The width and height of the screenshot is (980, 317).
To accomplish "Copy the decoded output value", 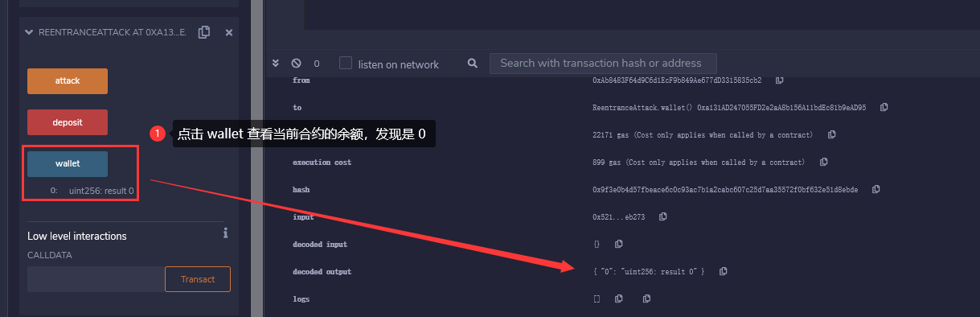I will click(724, 271).
